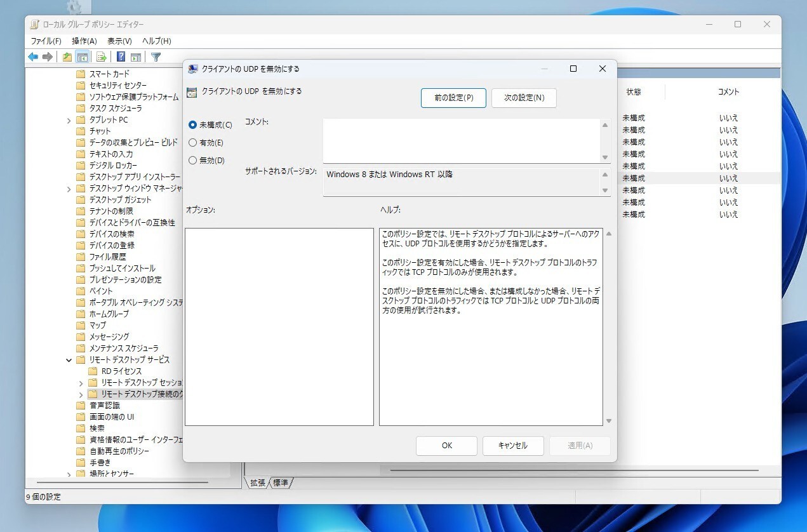Image resolution: width=807 pixels, height=532 pixels.
Task: Click the 次の設定(N) button
Action: pos(524,98)
